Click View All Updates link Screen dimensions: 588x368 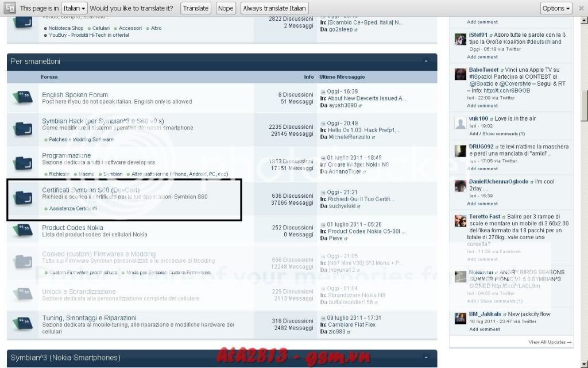pyautogui.click(x=550, y=342)
